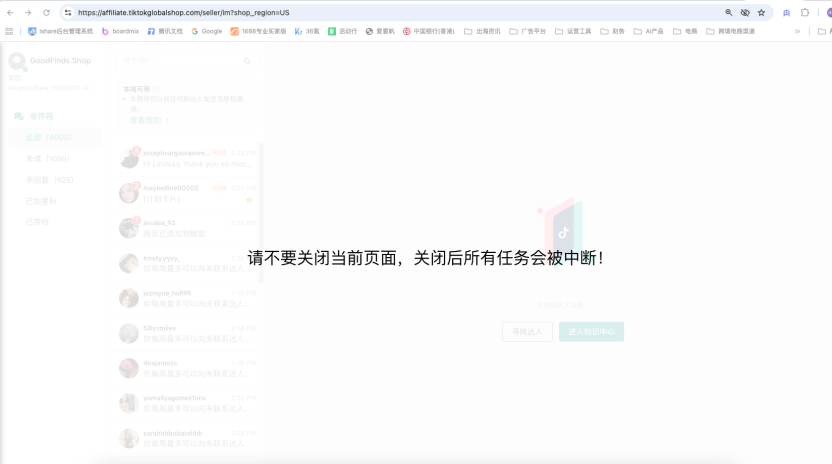Image resolution: width=832 pixels, height=464 pixels.
Task: Open the browser extensions puzzle icon
Action: click(805, 13)
